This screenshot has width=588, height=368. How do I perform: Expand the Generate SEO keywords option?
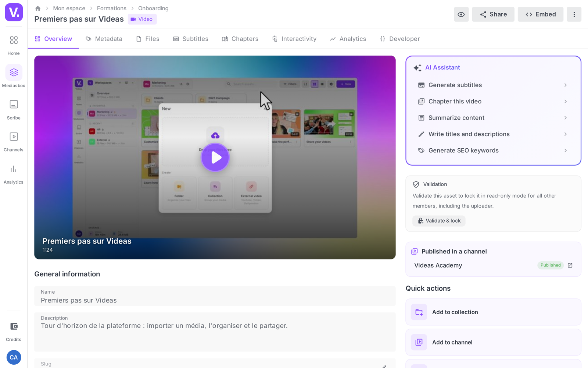(566, 151)
